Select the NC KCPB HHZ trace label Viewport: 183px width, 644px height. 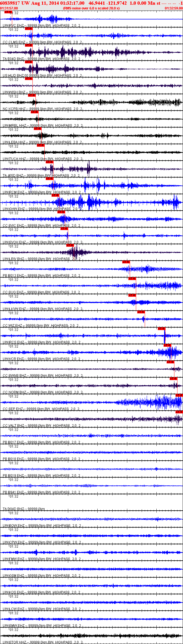pos(42,109)
